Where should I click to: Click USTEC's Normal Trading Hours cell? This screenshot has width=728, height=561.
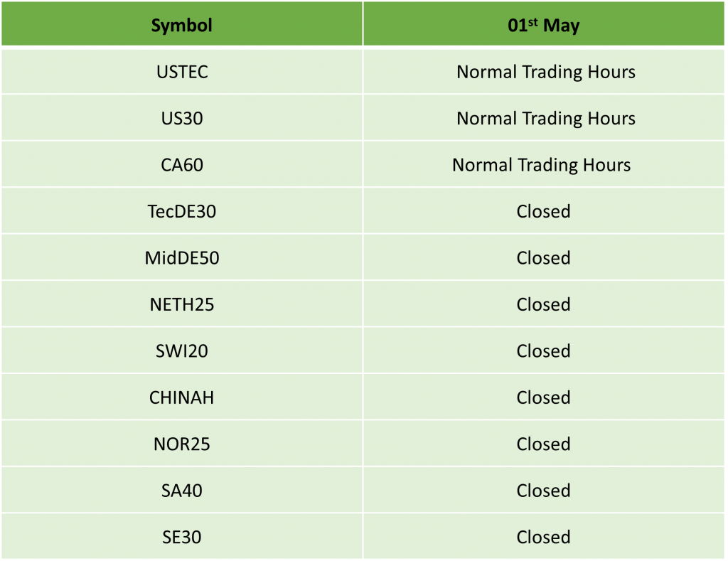(x=545, y=72)
